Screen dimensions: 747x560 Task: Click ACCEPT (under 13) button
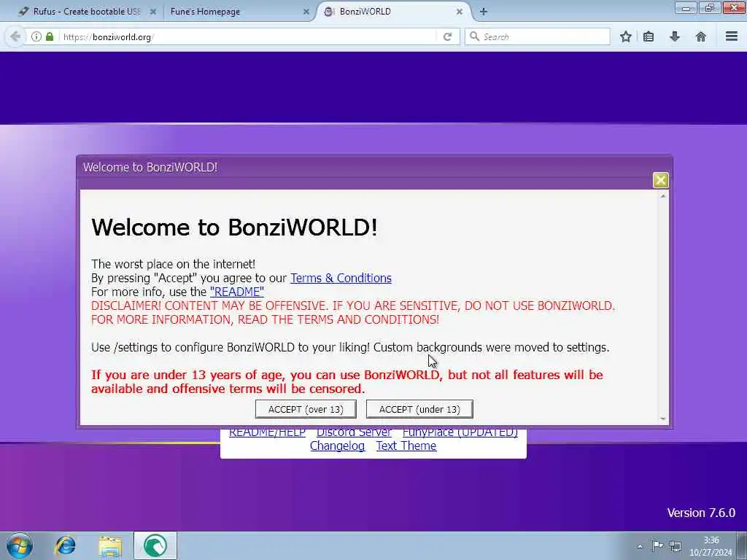coord(419,410)
